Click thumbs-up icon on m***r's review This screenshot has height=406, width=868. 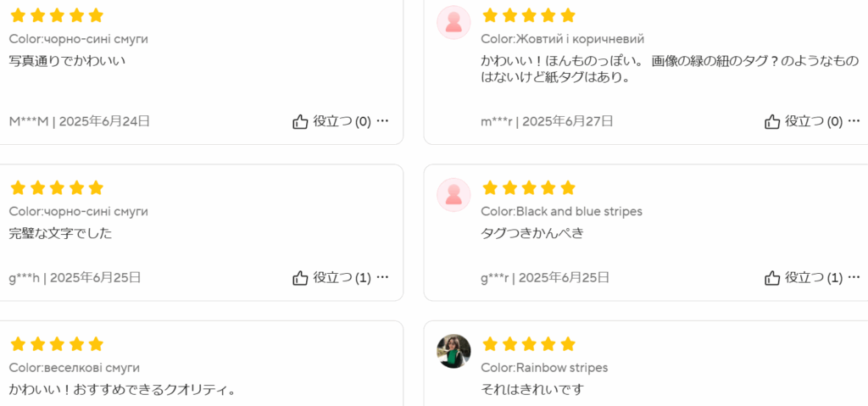click(x=772, y=121)
